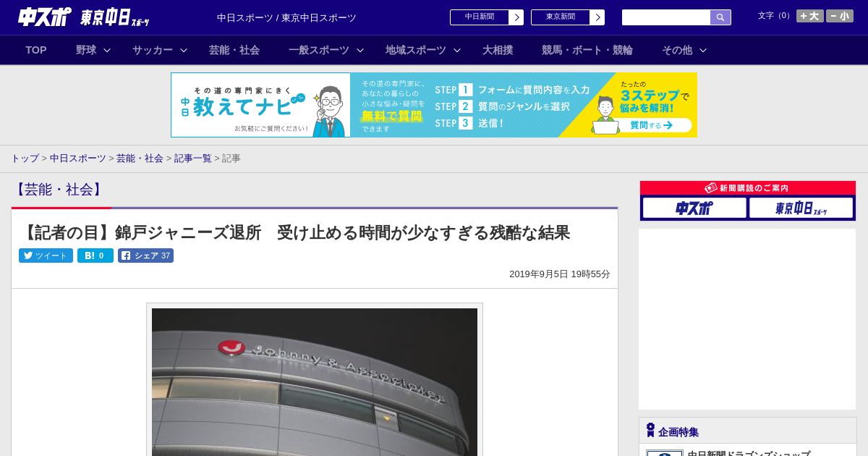Click arrow next to 東京新聞
Screen dimensions: 868x456
click(597, 17)
